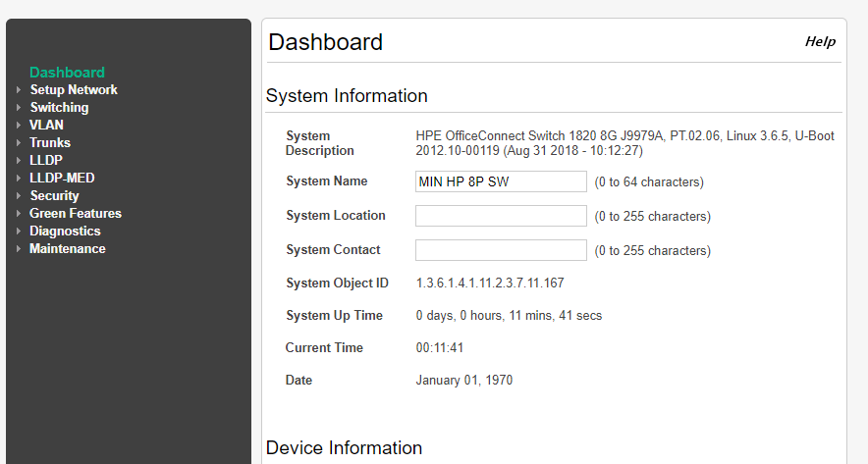
Task: Select the System Up Time value text
Action: [x=509, y=316]
